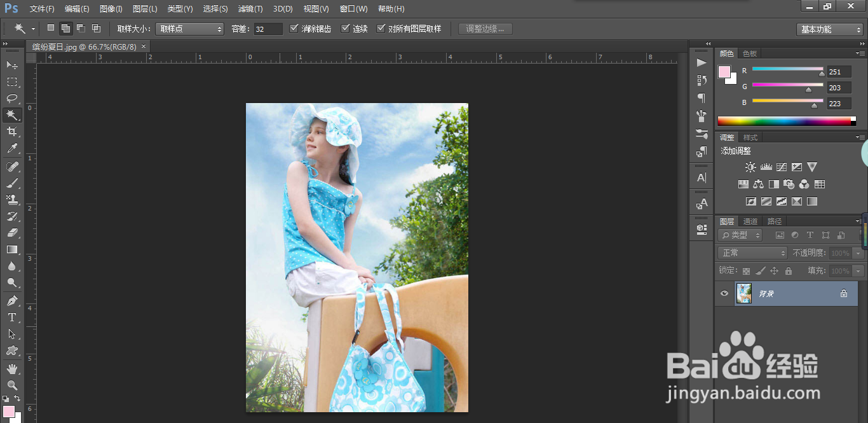Select the Zoom tool
Image resolution: width=868 pixels, height=423 pixels.
tap(12, 385)
